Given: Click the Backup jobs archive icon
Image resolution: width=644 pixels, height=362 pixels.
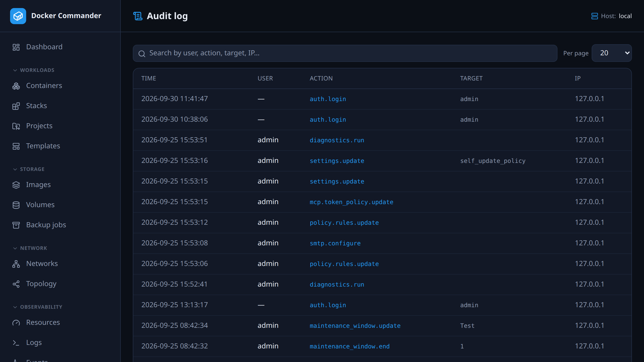Looking at the screenshot, I should (16, 225).
